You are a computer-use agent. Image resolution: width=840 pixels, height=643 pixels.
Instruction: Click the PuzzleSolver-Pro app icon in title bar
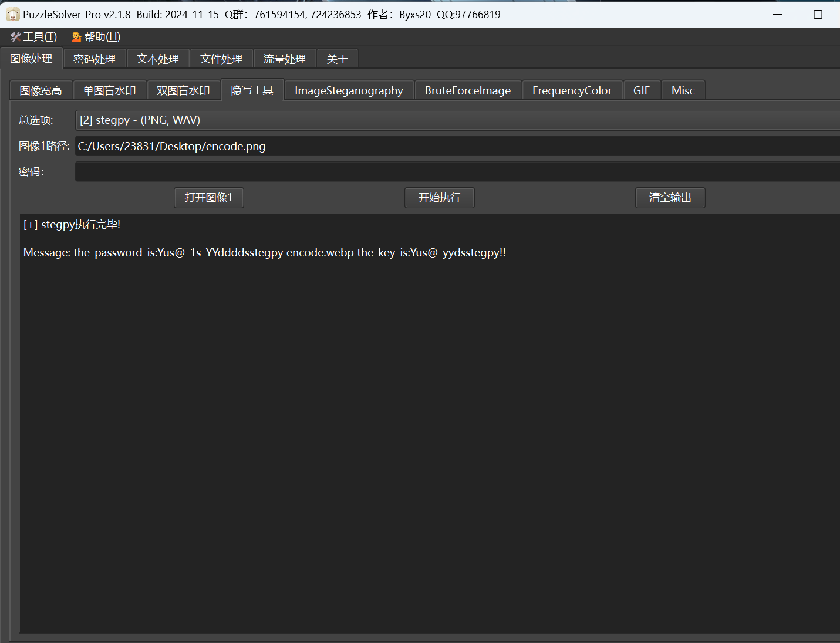[x=13, y=14]
